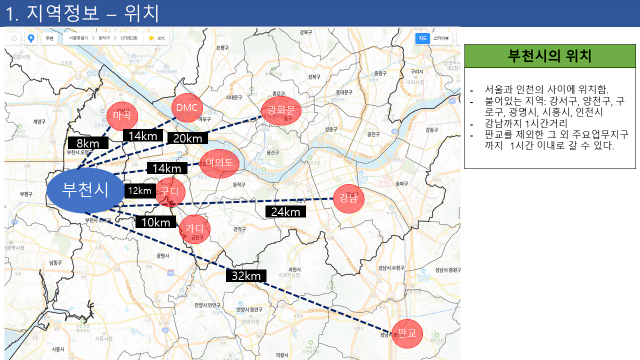
Task: Click the red 광화문 circle marker
Action: click(x=281, y=111)
